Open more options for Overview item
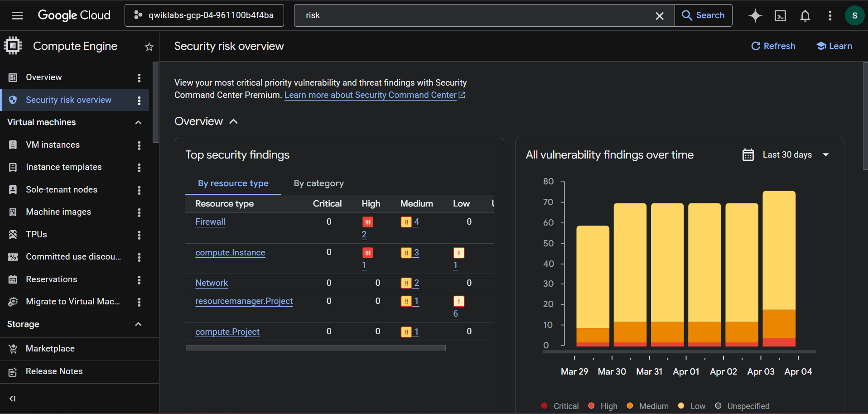Image resolution: width=868 pixels, height=414 pixels. click(139, 78)
